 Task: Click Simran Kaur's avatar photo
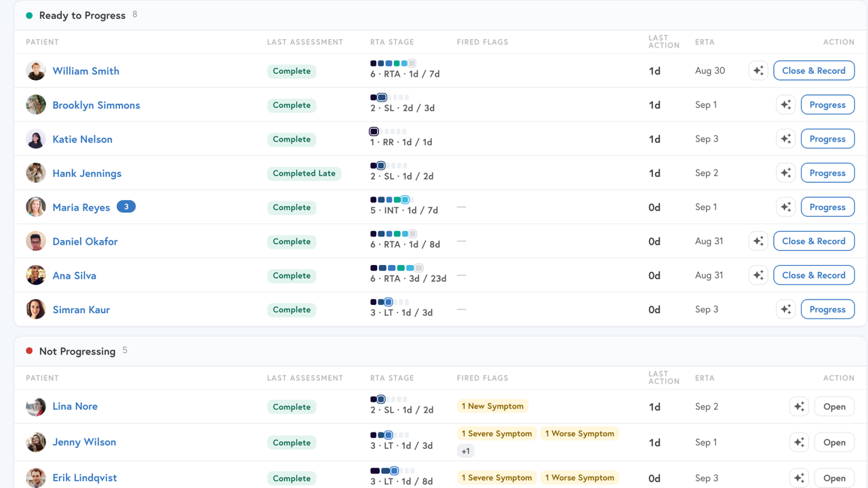(36, 309)
